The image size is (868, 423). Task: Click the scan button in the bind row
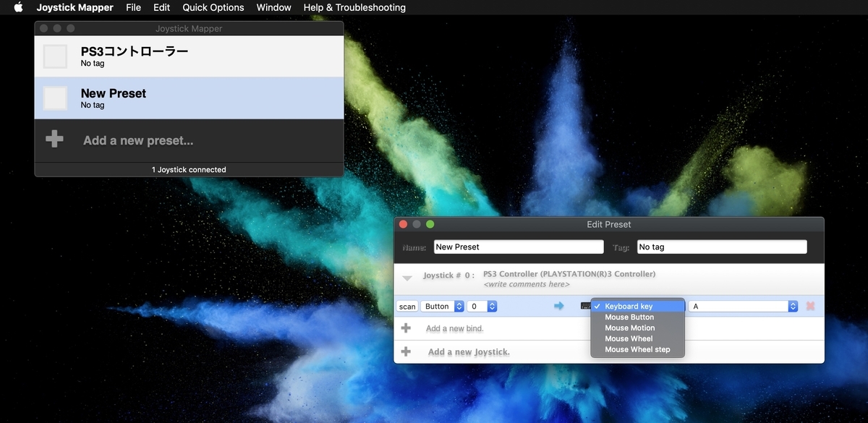pos(407,307)
